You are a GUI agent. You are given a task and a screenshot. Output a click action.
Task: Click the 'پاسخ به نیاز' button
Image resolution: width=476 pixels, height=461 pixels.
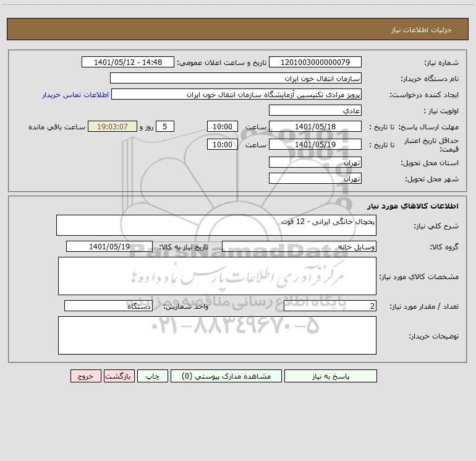(x=331, y=376)
